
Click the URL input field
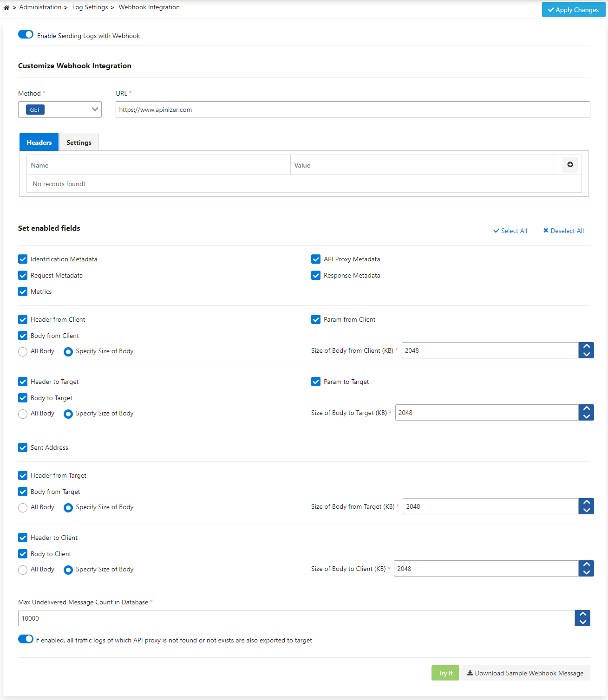pos(353,110)
